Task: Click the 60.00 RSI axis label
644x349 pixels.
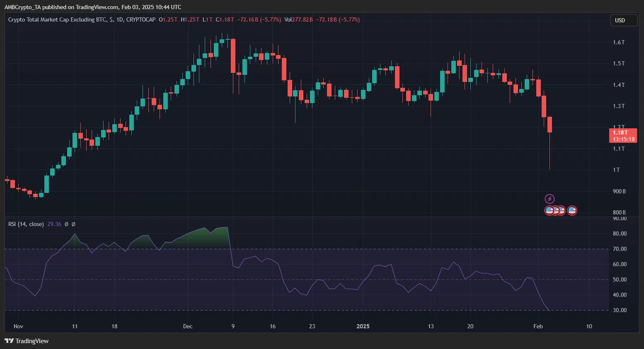Action: (x=620, y=264)
